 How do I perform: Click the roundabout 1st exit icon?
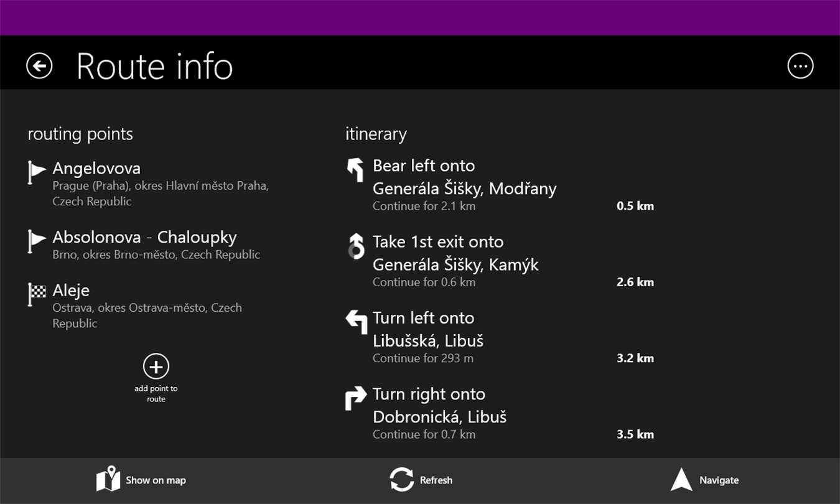[x=355, y=246]
